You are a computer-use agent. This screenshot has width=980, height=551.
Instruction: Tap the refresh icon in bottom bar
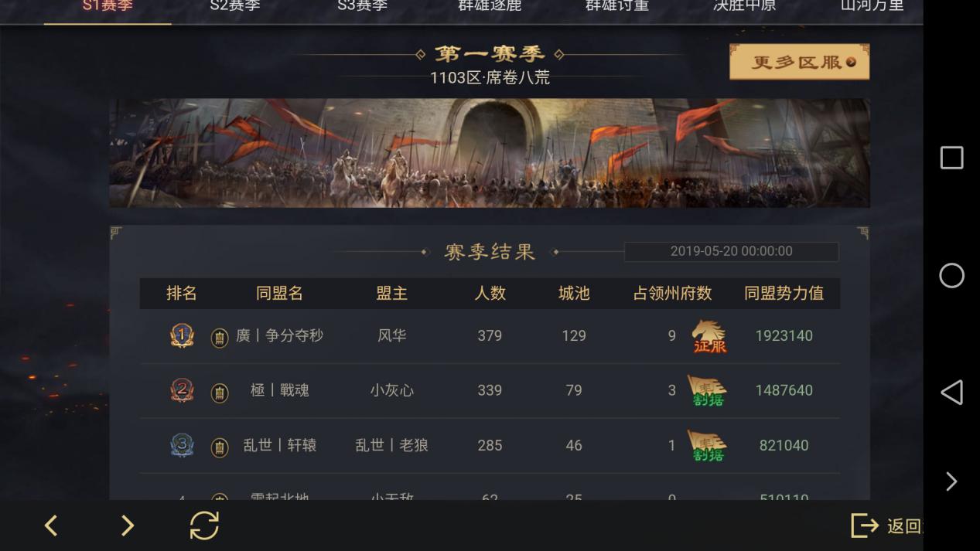pos(204,525)
